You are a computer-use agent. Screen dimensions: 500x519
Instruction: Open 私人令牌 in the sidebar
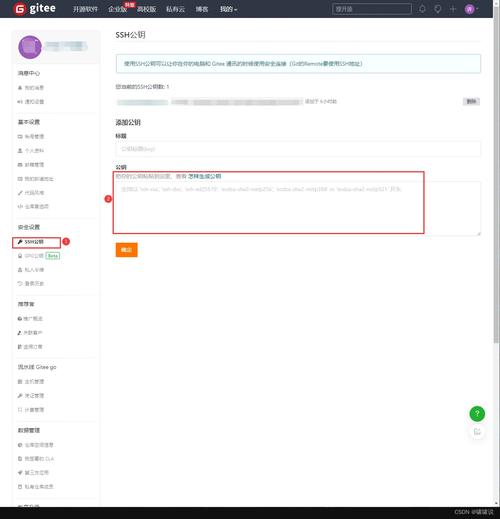pos(34,270)
